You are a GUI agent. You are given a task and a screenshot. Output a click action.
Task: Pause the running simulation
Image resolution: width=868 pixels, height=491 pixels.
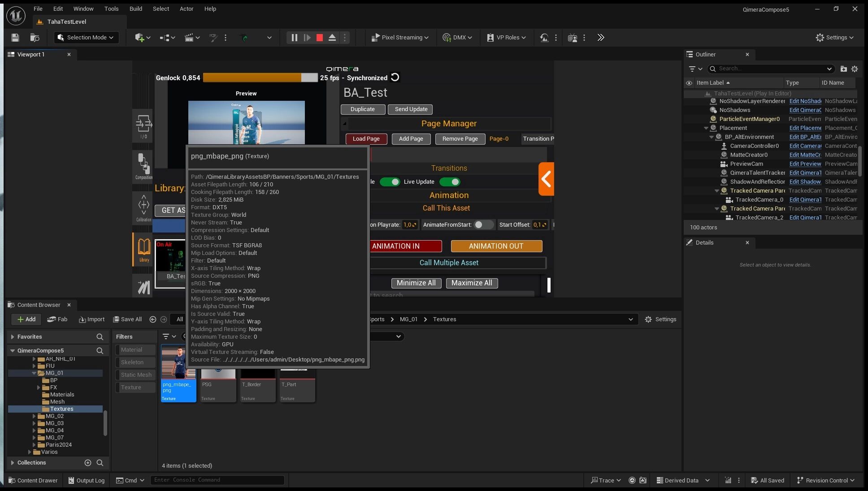[294, 38]
